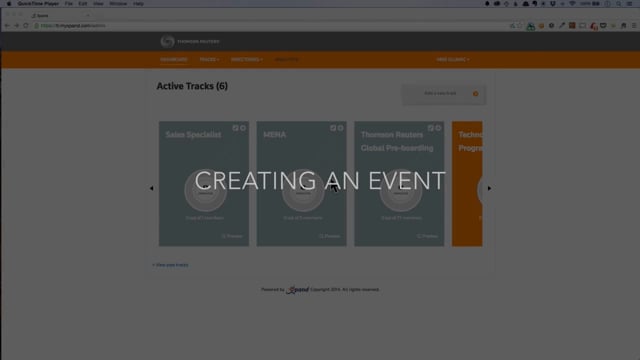
Task: Open the File menu
Action: click(69, 4)
